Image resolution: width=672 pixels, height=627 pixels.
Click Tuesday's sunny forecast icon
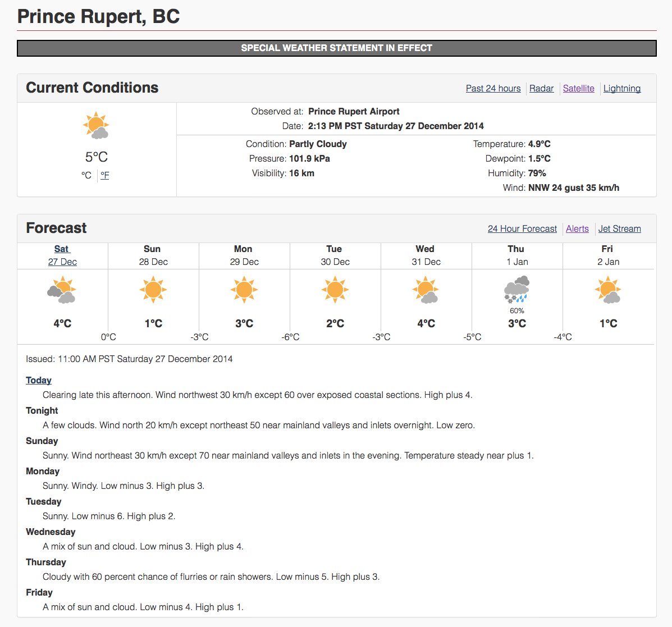tap(335, 290)
